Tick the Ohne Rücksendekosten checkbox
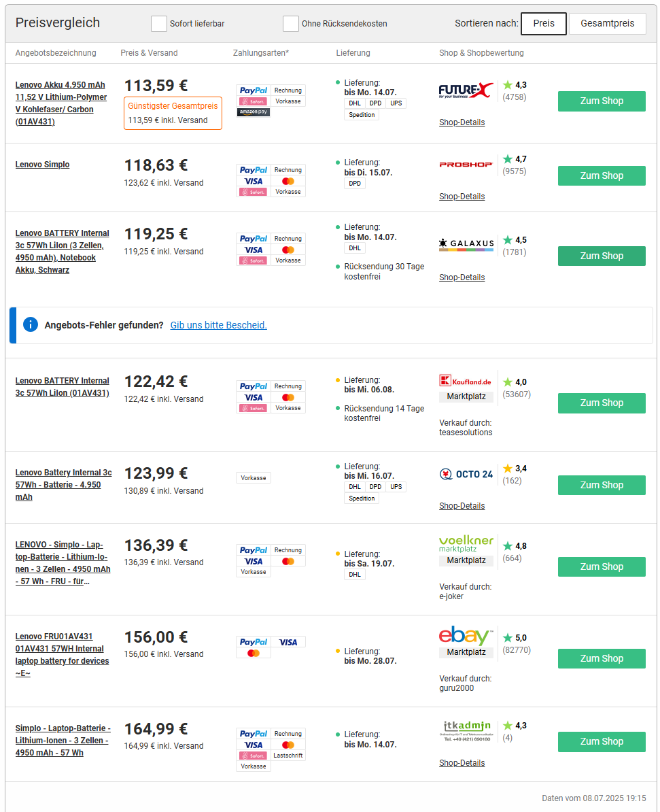The image size is (660, 812). pos(291,24)
